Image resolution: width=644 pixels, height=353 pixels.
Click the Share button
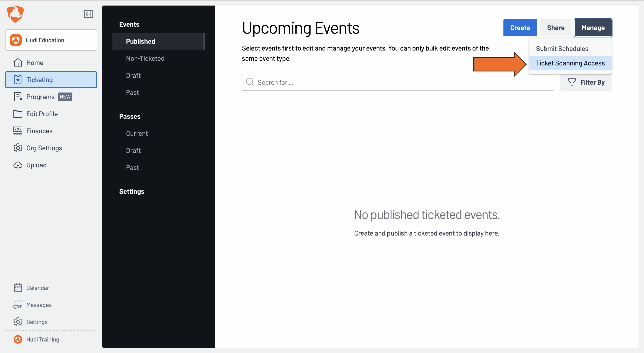point(555,27)
